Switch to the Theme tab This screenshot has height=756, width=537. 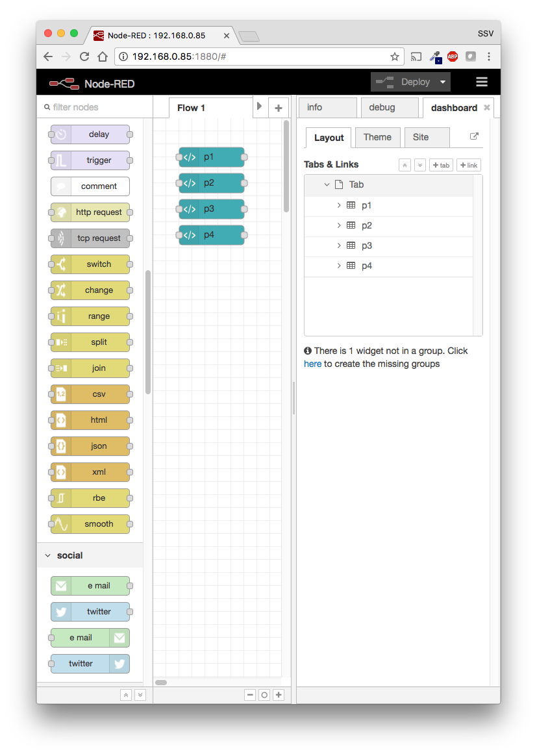coord(377,137)
